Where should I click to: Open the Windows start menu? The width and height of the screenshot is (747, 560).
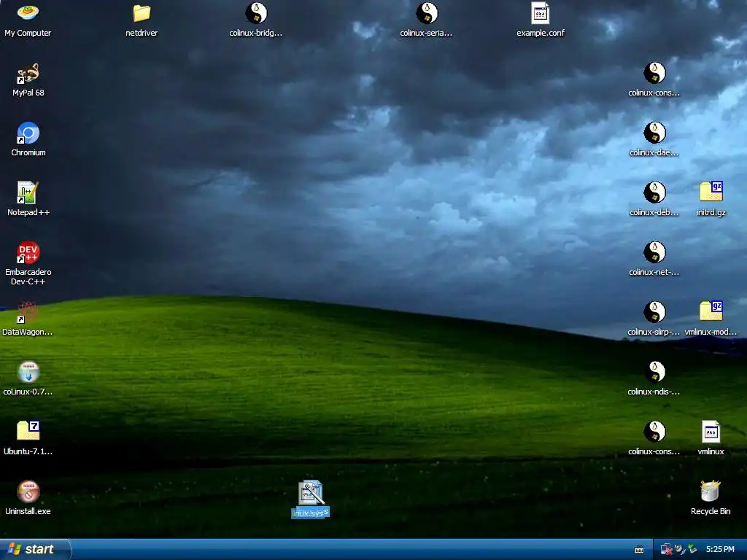pyautogui.click(x=35, y=549)
